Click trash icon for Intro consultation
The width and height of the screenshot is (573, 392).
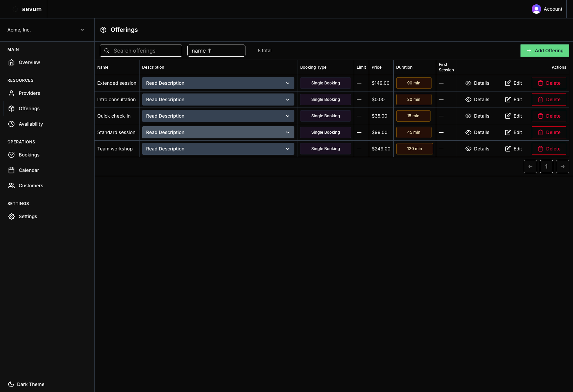[540, 100]
